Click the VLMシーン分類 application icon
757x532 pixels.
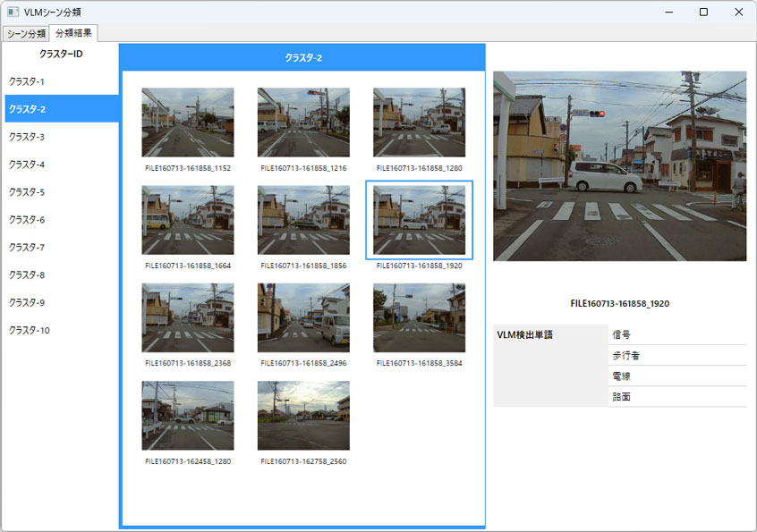point(13,12)
